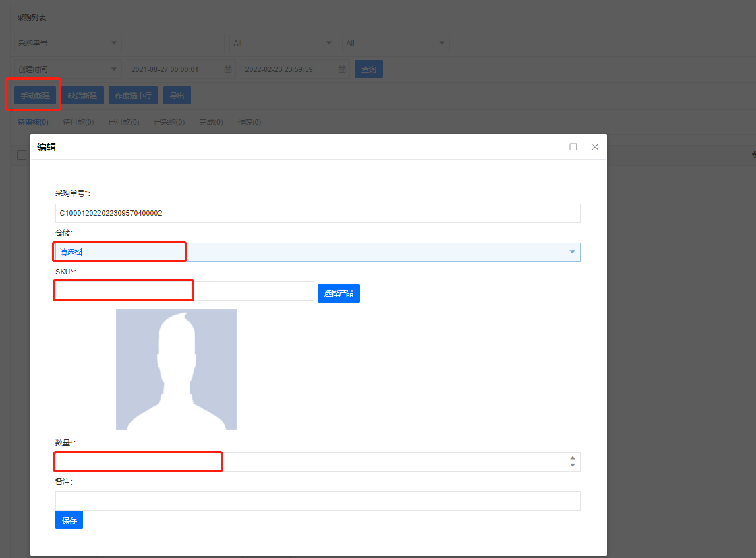The image size is (756, 558).
Task: Click the 2021-08-27 00:00:01 start date field
Action: (x=181, y=69)
